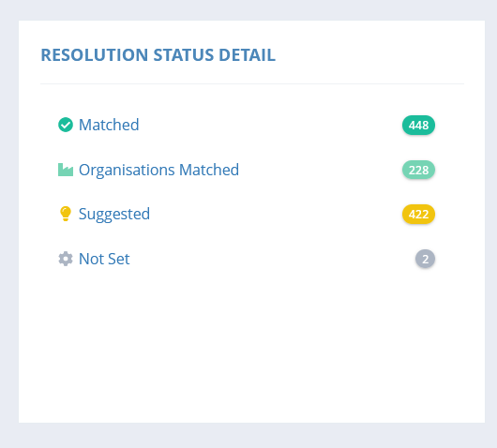Click the grey 2 count badge
The image size is (497, 448).
coord(425,259)
